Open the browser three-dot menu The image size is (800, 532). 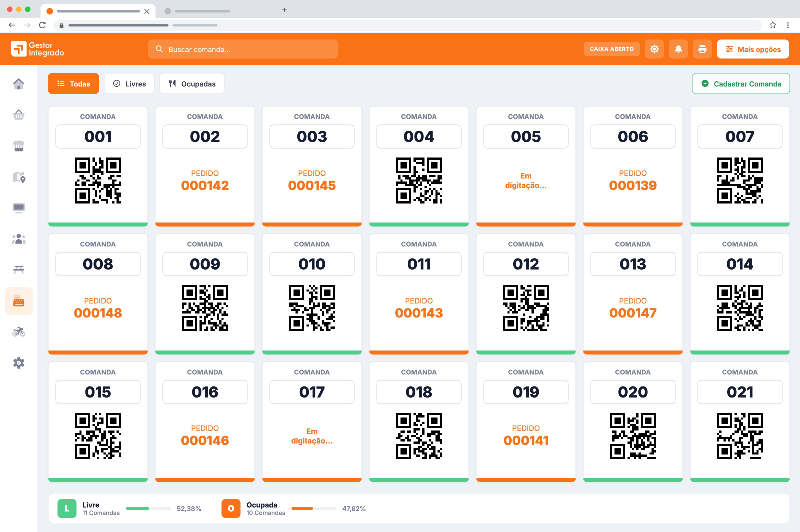[788, 25]
